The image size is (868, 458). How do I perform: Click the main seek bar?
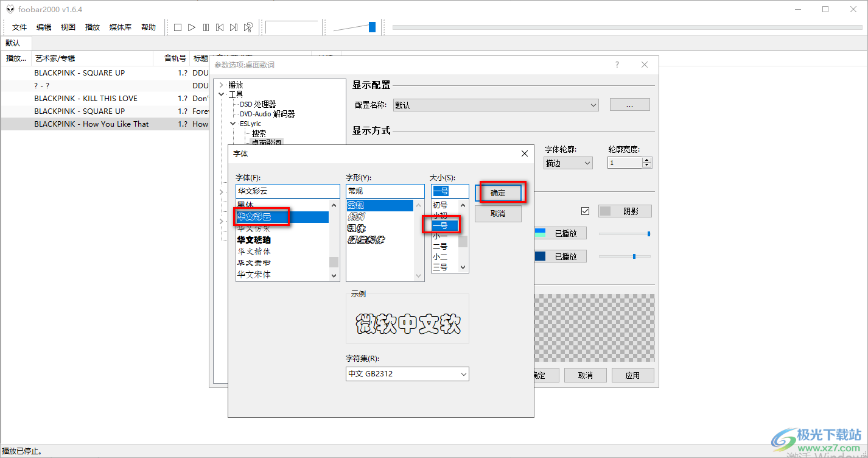coord(627,27)
